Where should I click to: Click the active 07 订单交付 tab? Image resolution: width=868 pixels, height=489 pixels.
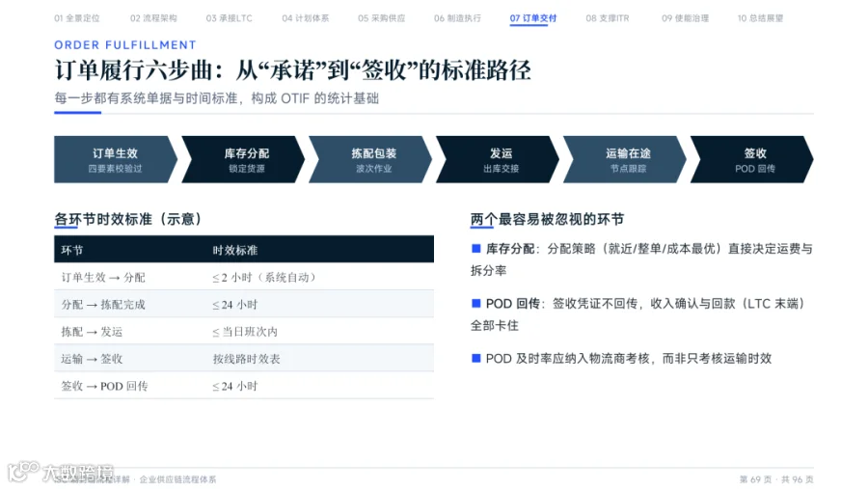[533, 18]
